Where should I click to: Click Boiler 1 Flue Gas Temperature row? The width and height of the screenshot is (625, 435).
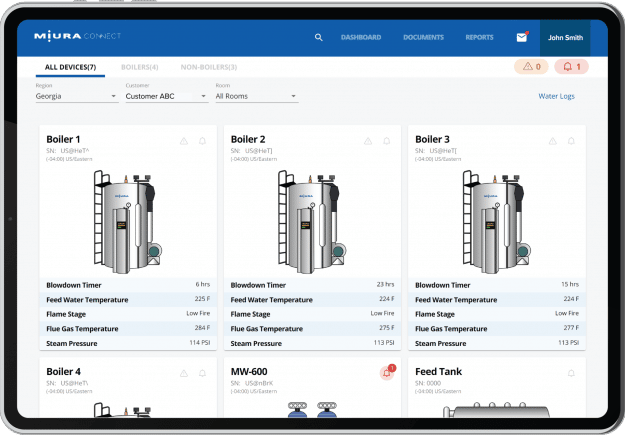(128, 329)
